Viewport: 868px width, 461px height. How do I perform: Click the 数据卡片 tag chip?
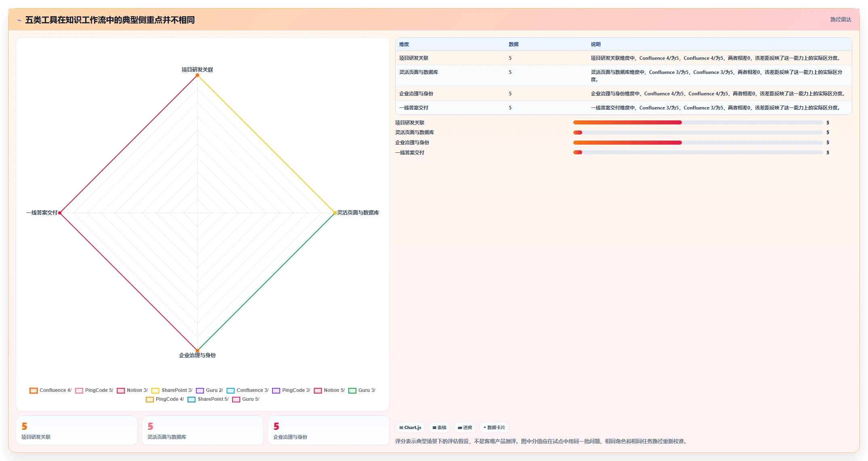(494, 427)
